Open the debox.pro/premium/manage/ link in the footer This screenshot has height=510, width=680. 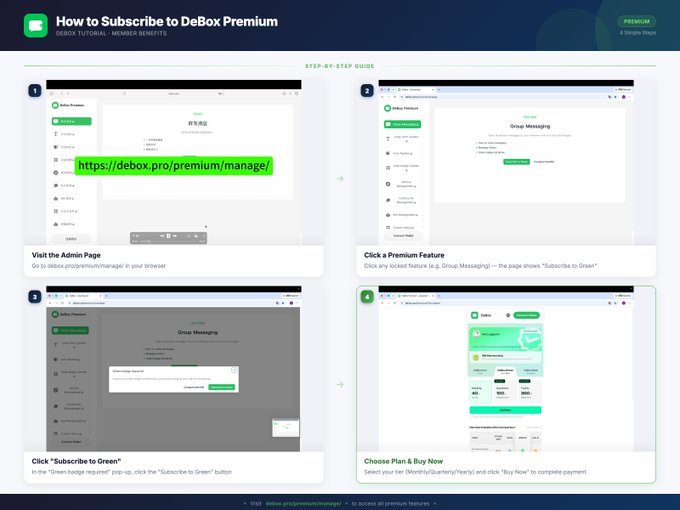[303, 503]
